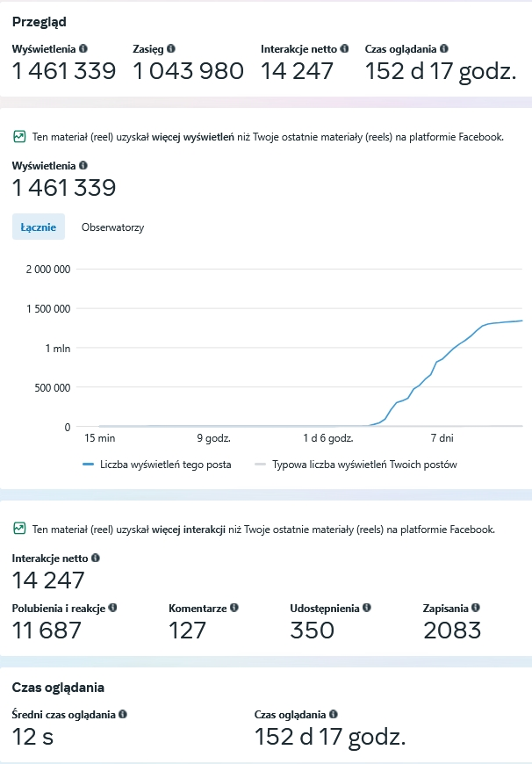Click the trend icon beside the 'więcej wyświetleń' message
This screenshot has height=764, width=532.
point(18,137)
